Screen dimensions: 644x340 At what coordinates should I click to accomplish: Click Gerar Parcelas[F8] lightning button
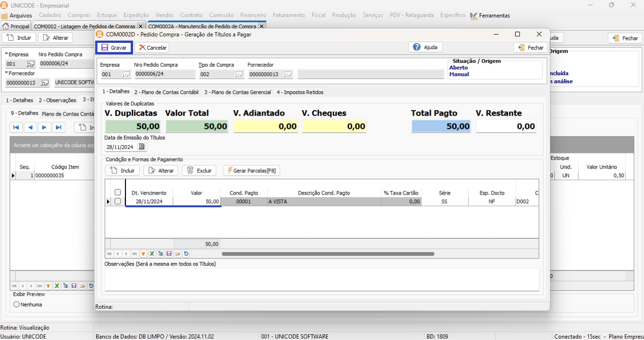[251, 170]
